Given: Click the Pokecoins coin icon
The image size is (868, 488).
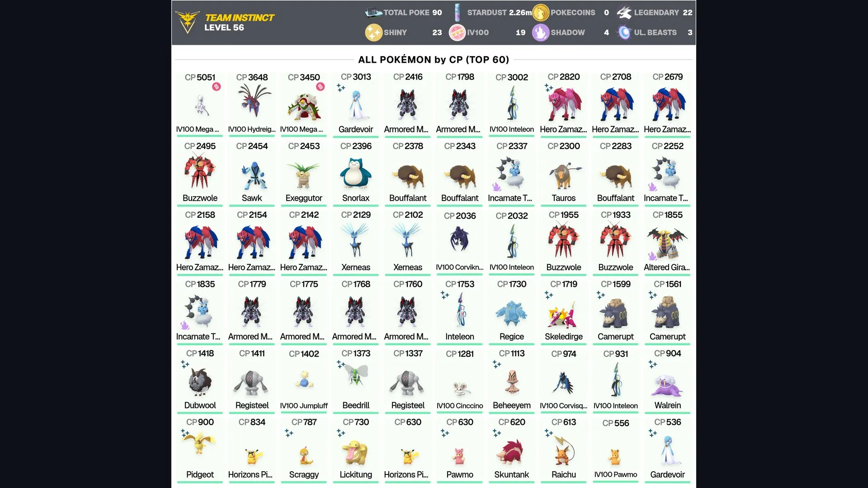Looking at the screenshot, I should (x=540, y=13).
